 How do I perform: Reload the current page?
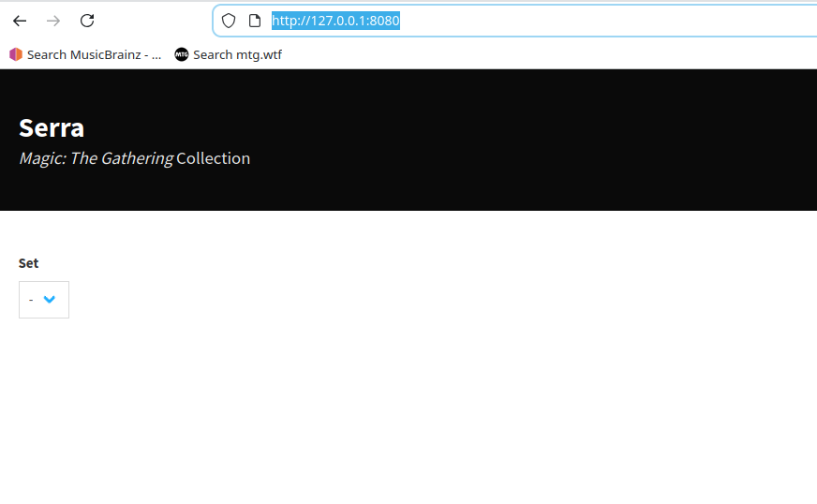(87, 21)
